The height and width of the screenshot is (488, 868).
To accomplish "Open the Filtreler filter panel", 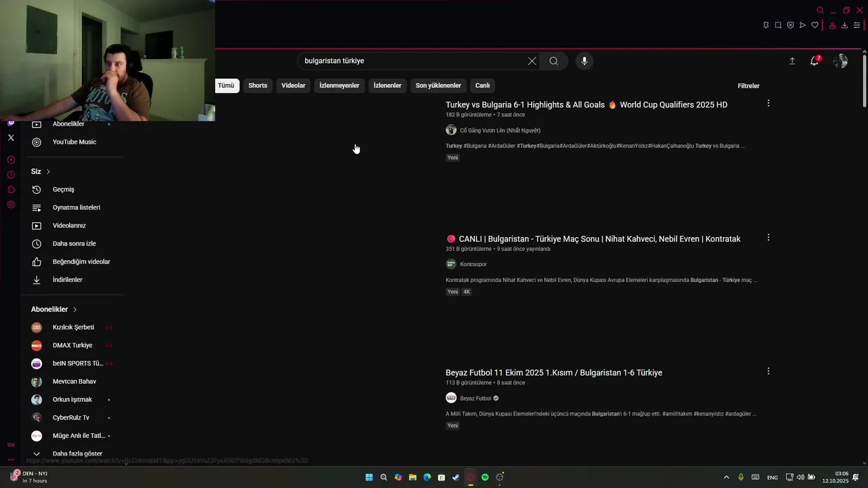I will tap(749, 86).
